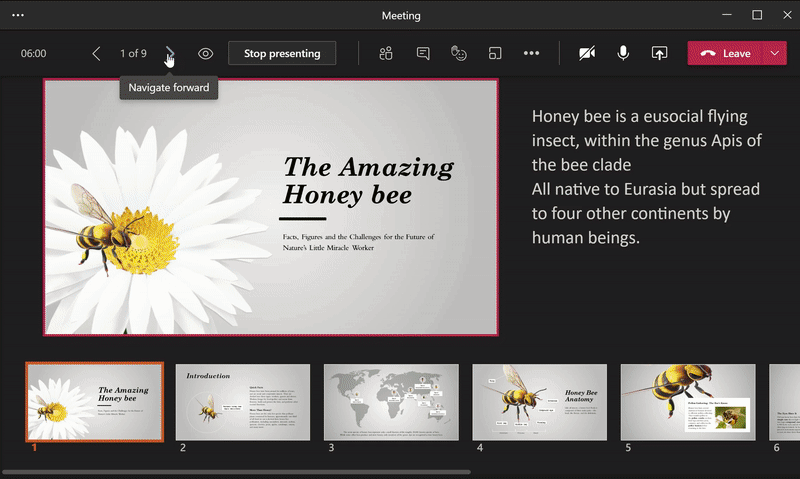Click the horizontal thumbnail scrollbar
The height and width of the screenshot is (479, 800).
[236, 471]
